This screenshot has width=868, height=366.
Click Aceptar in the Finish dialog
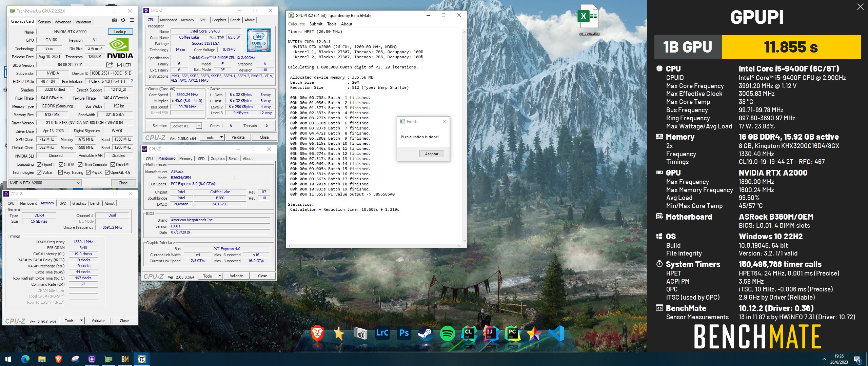[432, 154]
